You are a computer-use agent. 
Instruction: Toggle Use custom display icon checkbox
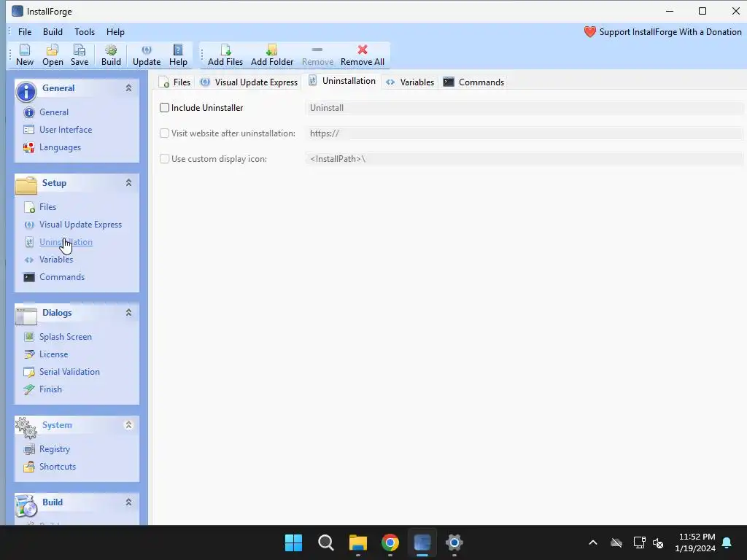(164, 158)
